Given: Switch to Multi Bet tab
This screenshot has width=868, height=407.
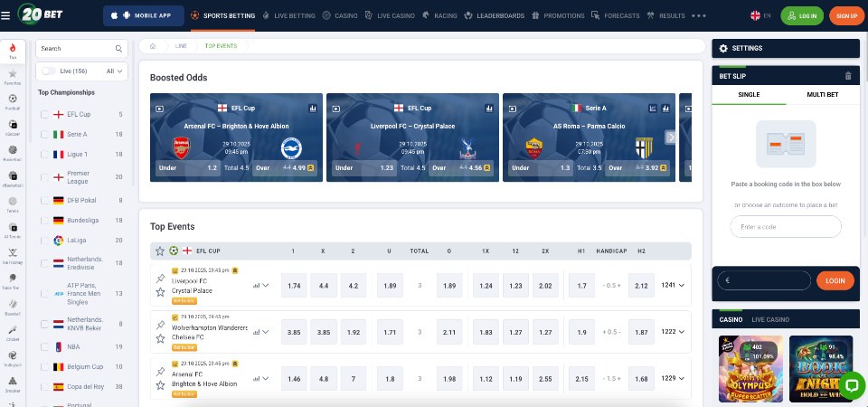Looking at the screenshot, I should click(821, 94).
